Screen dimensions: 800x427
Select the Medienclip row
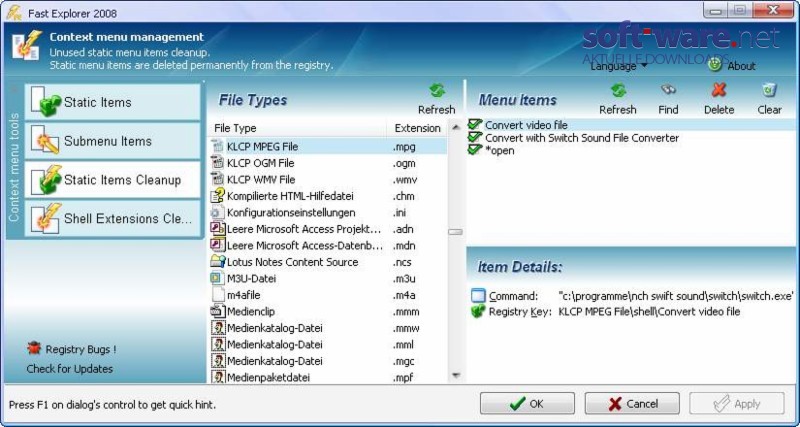328,311
